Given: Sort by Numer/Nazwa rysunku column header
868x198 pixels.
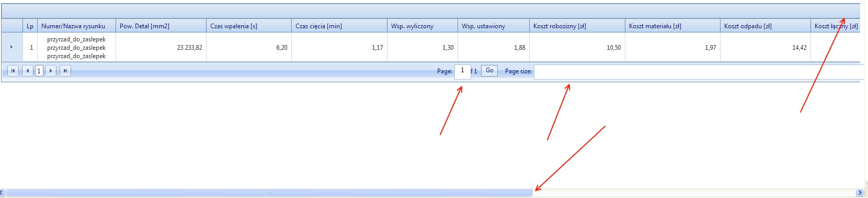Looking at the screenshot, I should tap(73, 26).
